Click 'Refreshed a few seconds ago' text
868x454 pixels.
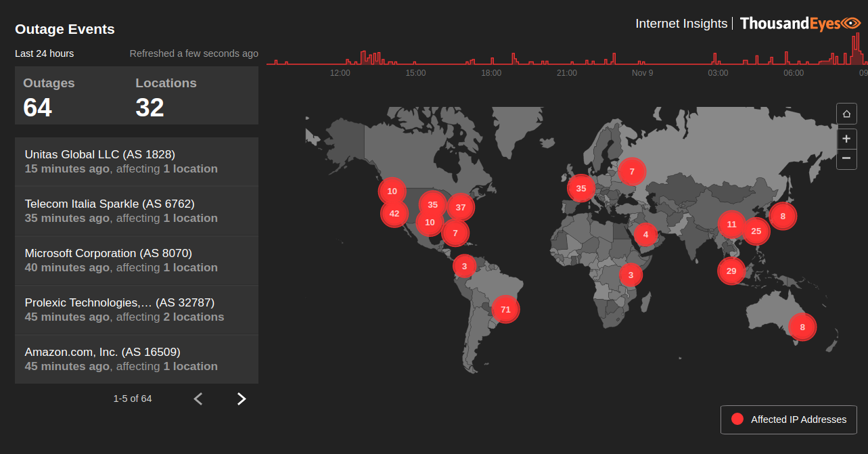(194, 53)
